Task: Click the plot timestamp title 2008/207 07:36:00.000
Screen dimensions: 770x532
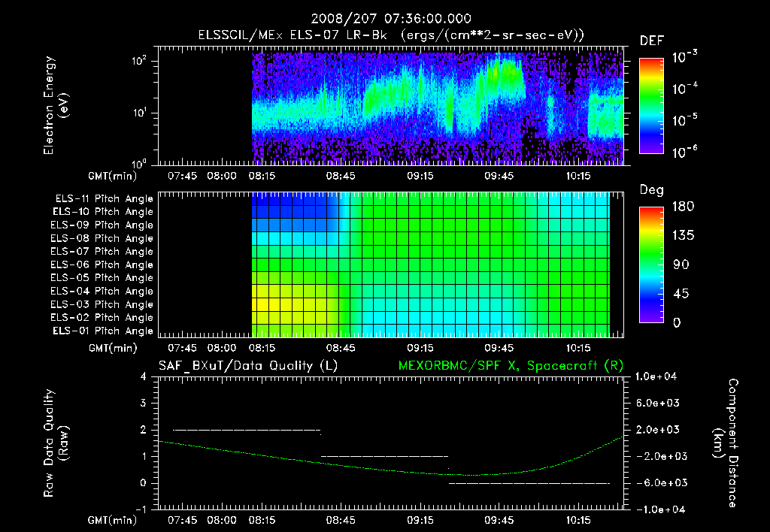Action: click(391, 19)
